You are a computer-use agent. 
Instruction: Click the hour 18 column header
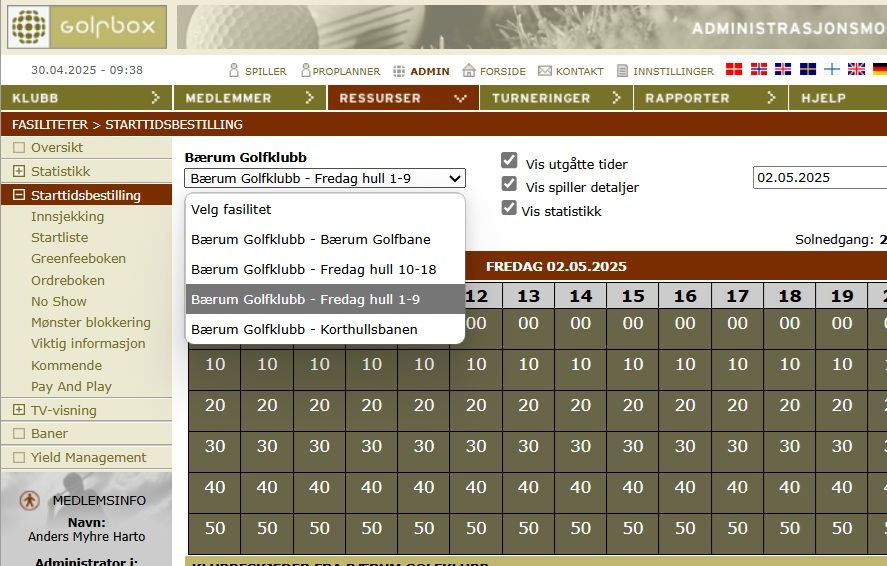point(790,296)
